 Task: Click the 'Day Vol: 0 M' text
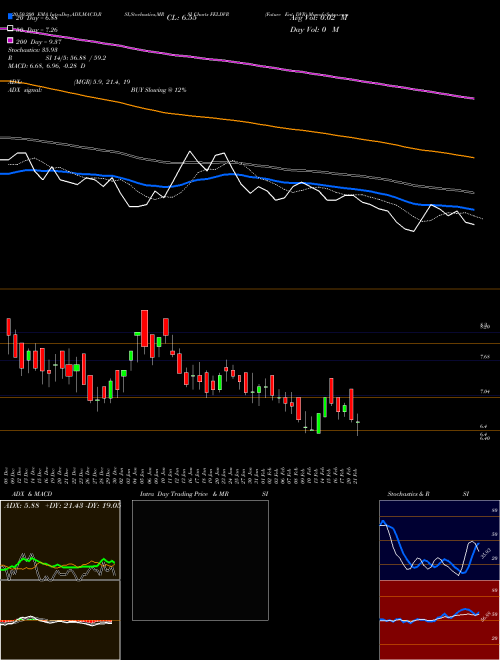pyautogui.click(x=314, y=30)
